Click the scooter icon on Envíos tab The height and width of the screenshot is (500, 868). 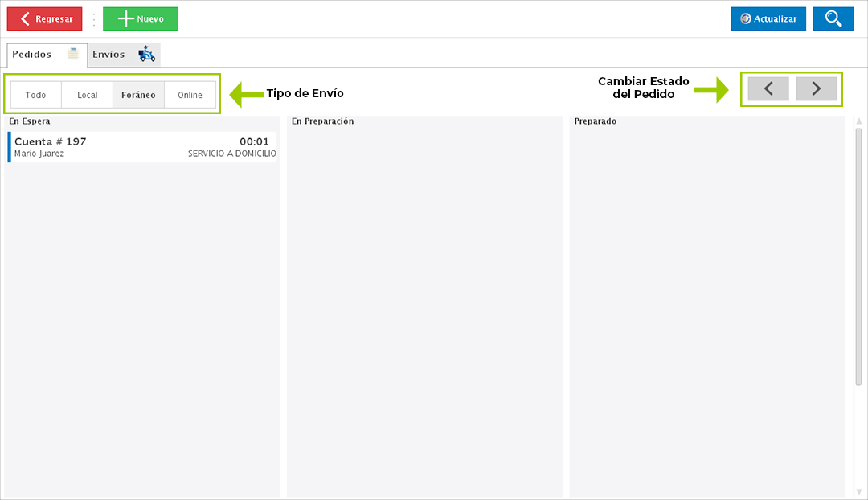pos(146,55)
